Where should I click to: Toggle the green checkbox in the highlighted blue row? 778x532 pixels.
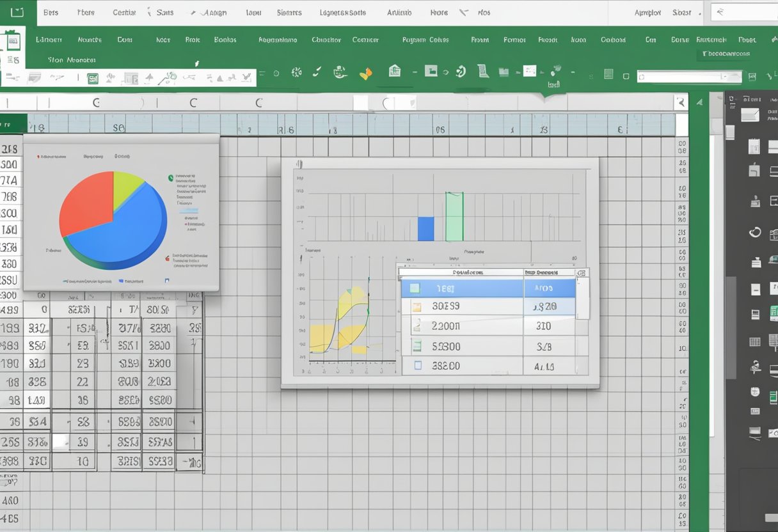[x=414, y=288]
